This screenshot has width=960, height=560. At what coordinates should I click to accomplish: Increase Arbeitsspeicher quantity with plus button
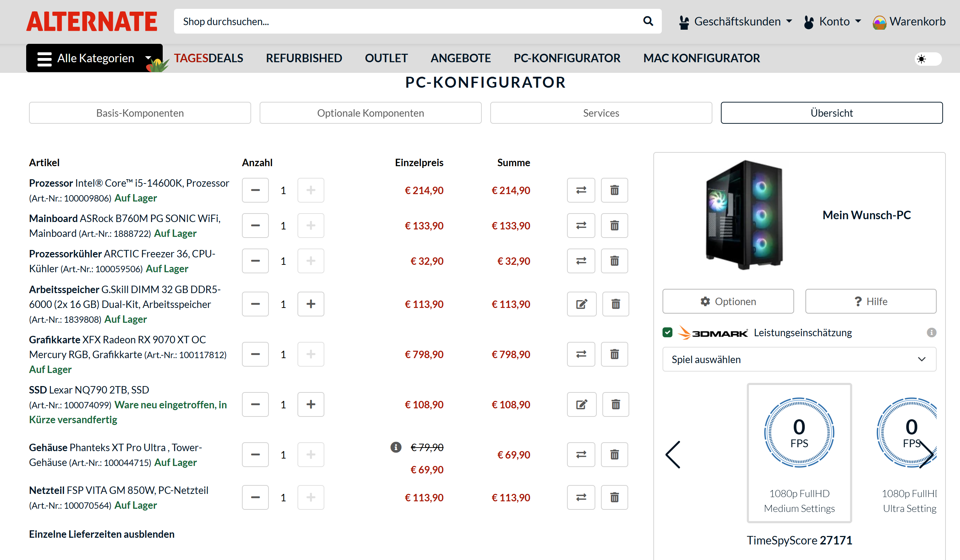pyautogui.click(x=311, y=304)
